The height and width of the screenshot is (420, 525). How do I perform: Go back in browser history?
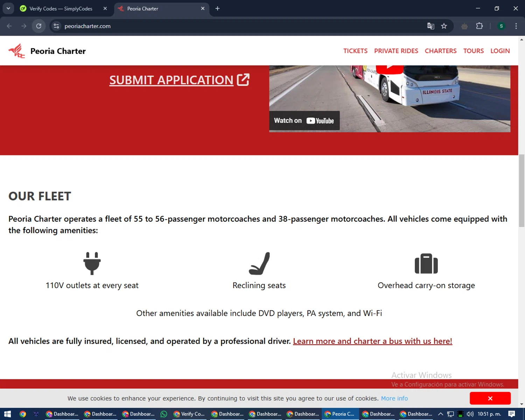point(9,26)
